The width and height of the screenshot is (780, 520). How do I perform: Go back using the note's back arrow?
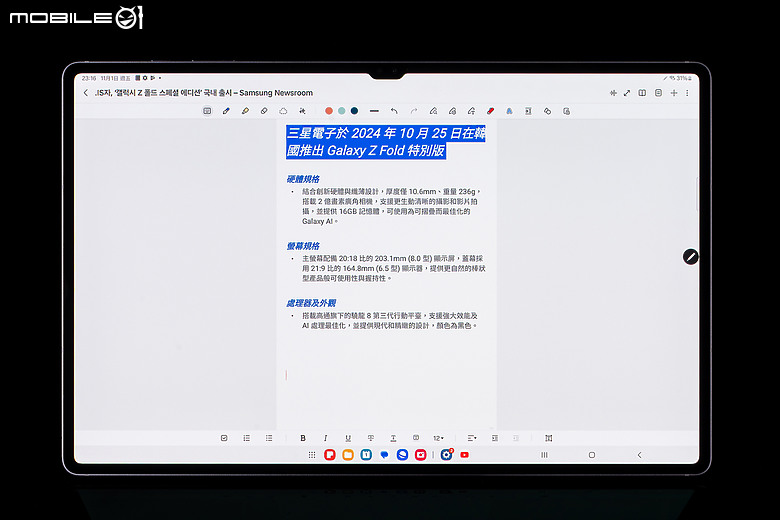[x=86, y=93]
